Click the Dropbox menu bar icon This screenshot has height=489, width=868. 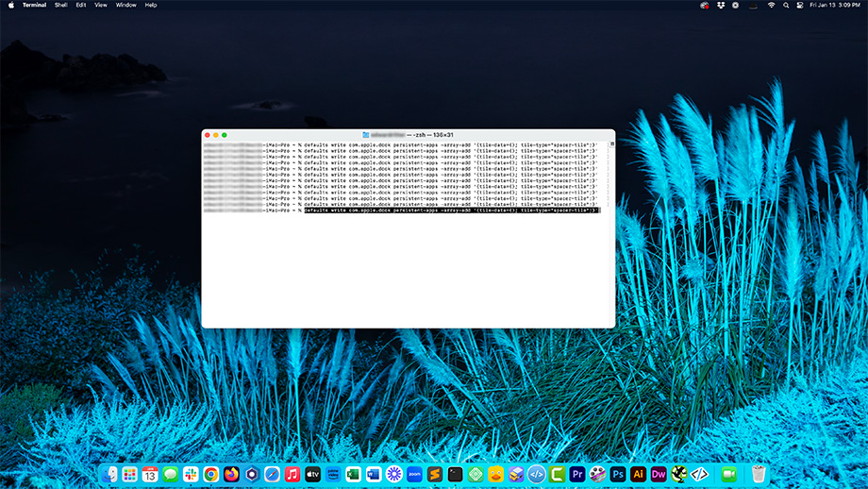coord(720,5)
